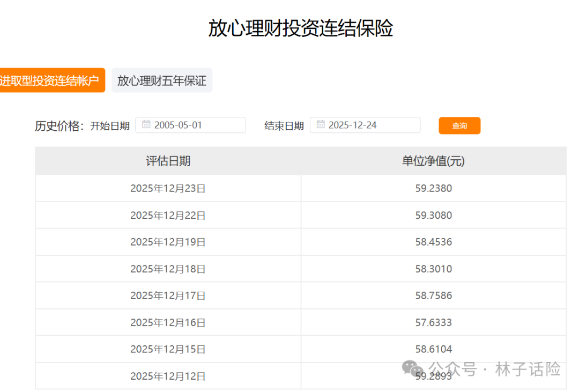This screenshot has height=392, width=579.
Task: Click the 2025年12月19日 row date
Action: [x=168, y=242]
